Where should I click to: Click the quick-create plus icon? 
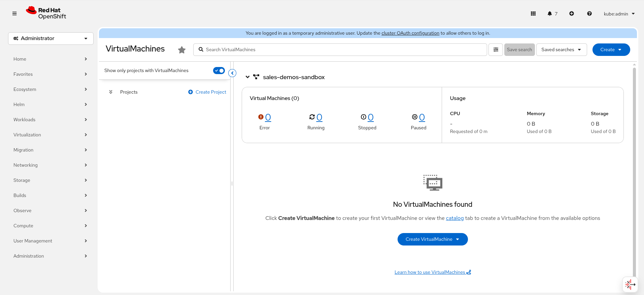click(572, 13)
